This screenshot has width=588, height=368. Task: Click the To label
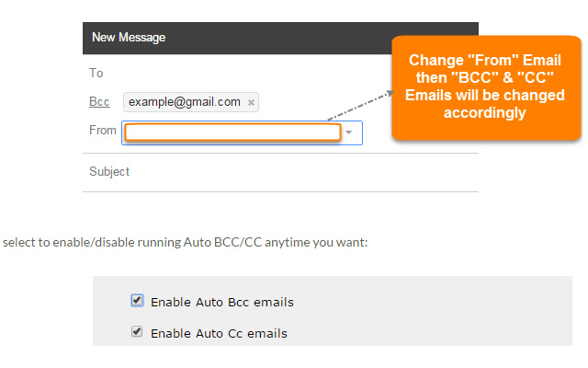96,73
